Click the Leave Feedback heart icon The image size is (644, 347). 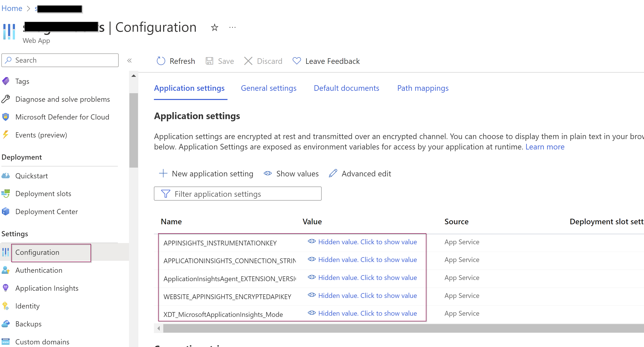(x=297, y=61)
